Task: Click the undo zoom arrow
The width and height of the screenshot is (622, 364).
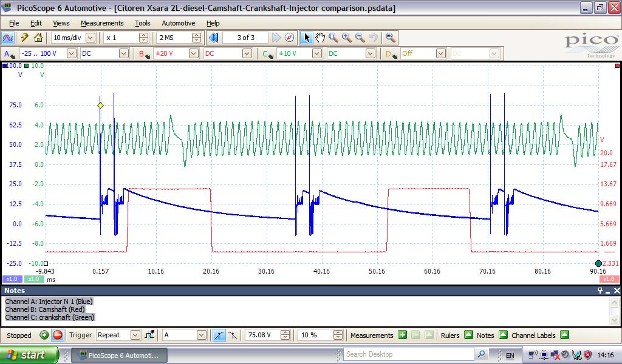Action: tap(374, 38)
